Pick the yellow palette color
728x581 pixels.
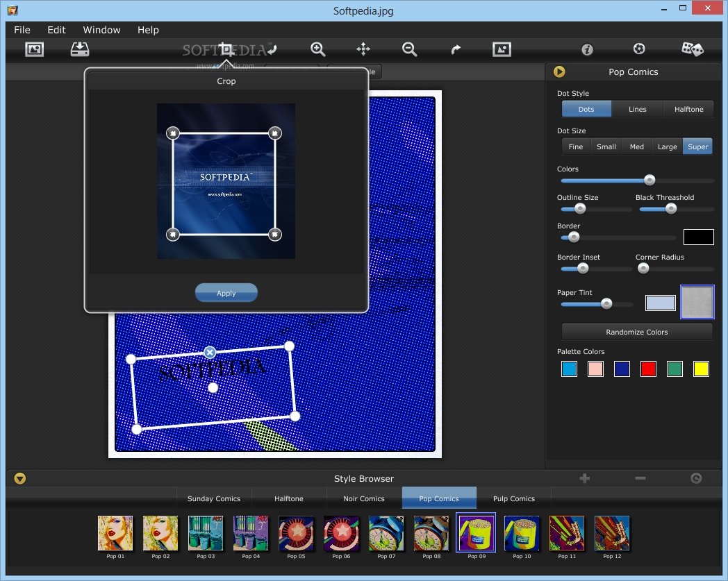click(701, 369)
